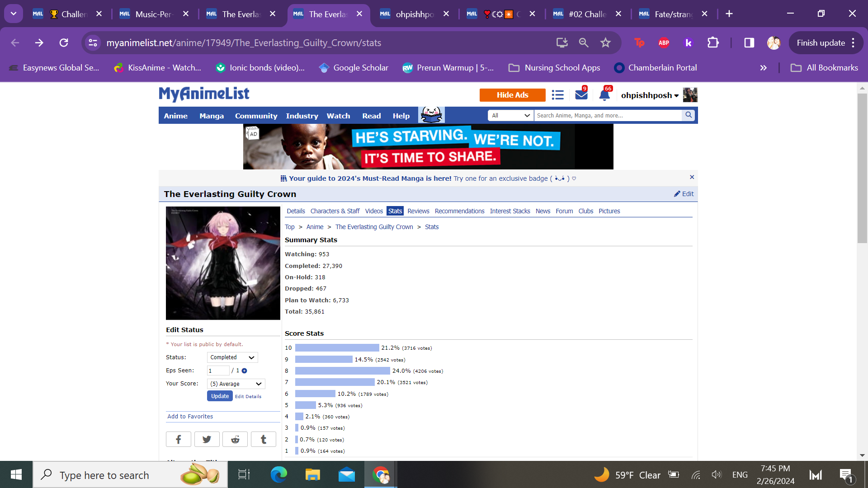Share on Reddit icon button
The width and height of the screenshot is (868, 488).
point(235,439)
